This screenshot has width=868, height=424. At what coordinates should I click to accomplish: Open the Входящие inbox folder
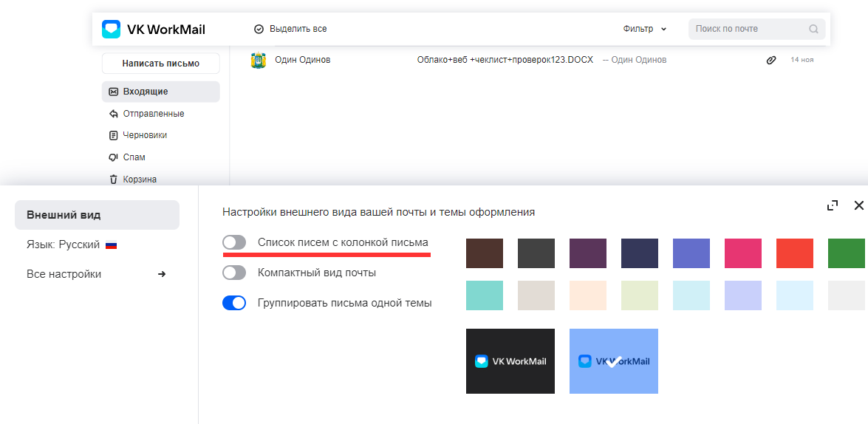145,92
